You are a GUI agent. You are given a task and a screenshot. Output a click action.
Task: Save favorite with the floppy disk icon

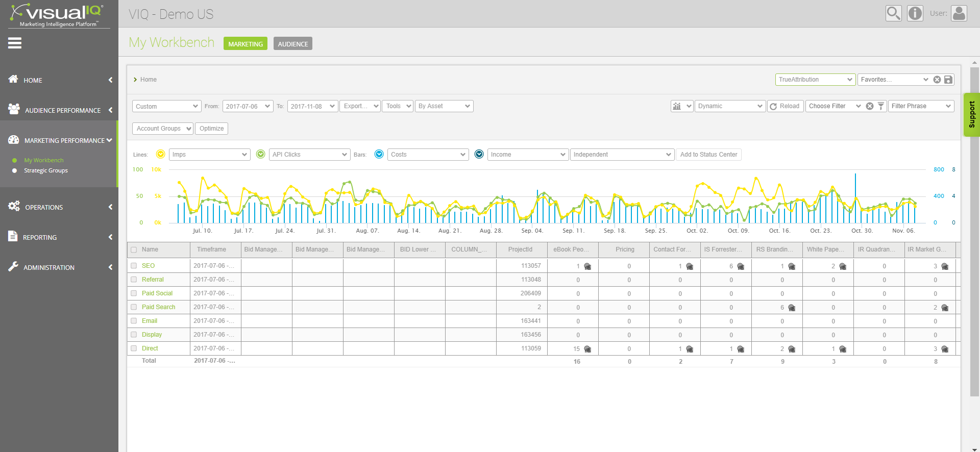948,80
